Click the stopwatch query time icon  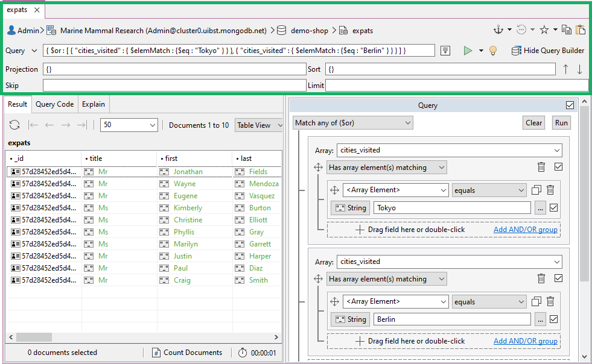tap(243, 353)
